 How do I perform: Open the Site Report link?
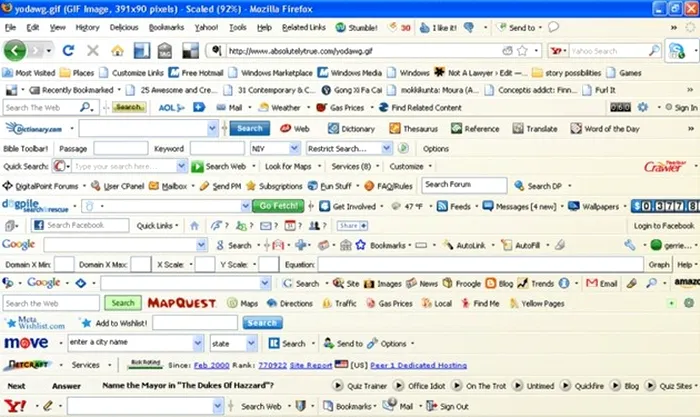coord(311,365)
